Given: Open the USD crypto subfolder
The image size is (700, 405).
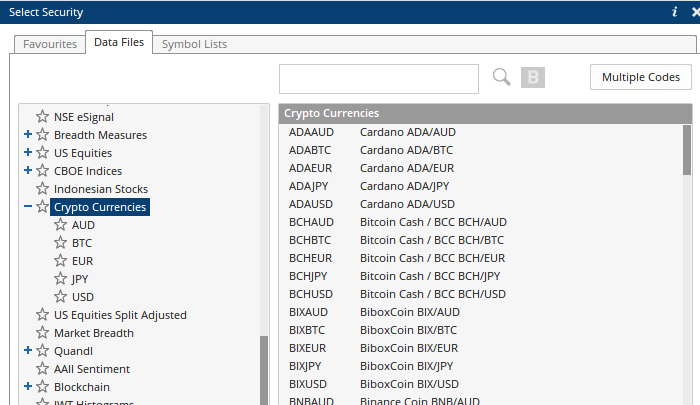Looking at the screenshot, I should coord(83,297).
